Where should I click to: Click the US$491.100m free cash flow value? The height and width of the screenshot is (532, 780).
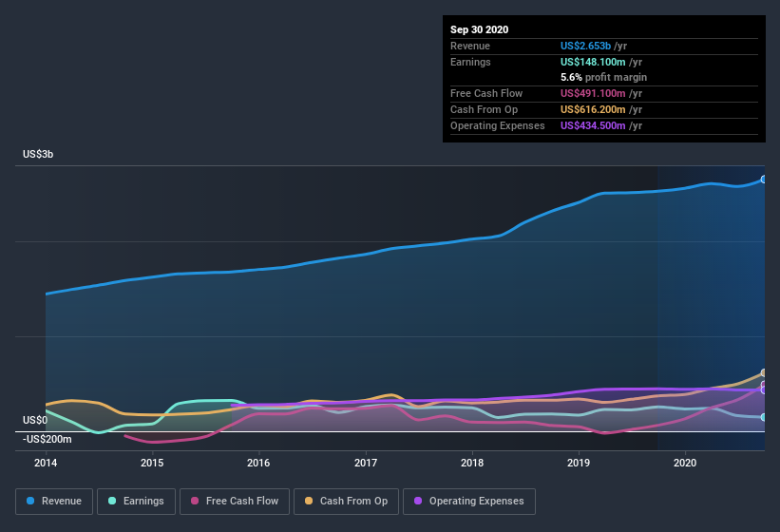pos(593,93)
